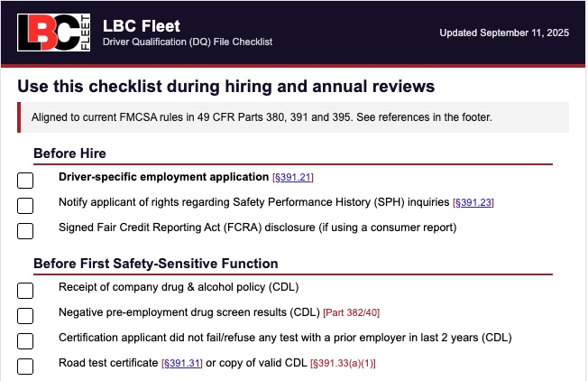Check negative pre-employment drug screen box
588x381 pixels.
click(25, 316)
